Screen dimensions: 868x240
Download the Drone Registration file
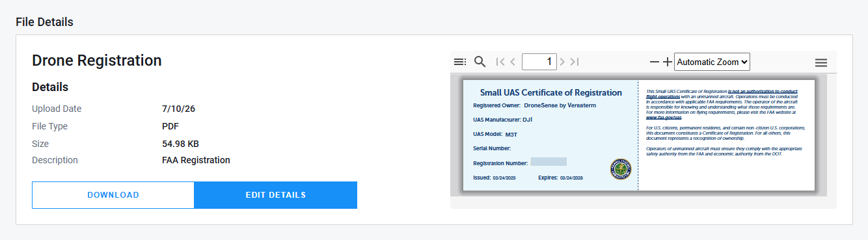coord(113,195)
